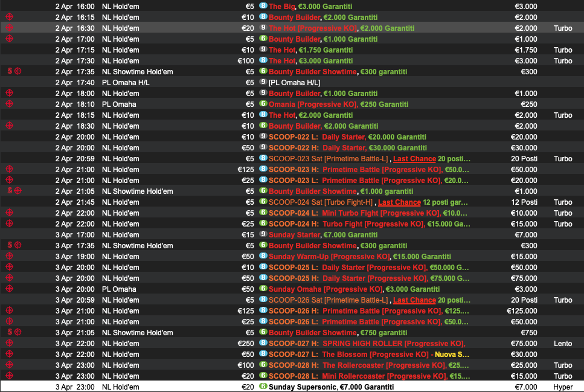
Task: Click the target icon on SCOOP-027 H row
Action: tap(9, 343)
